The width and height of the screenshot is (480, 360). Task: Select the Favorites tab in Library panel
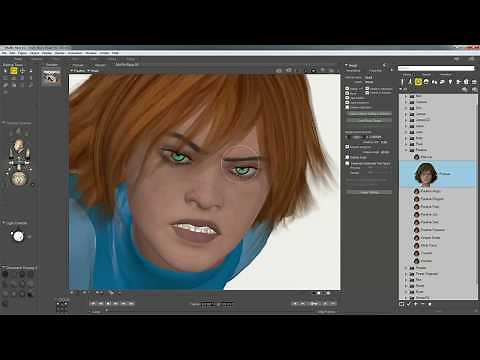446,75
